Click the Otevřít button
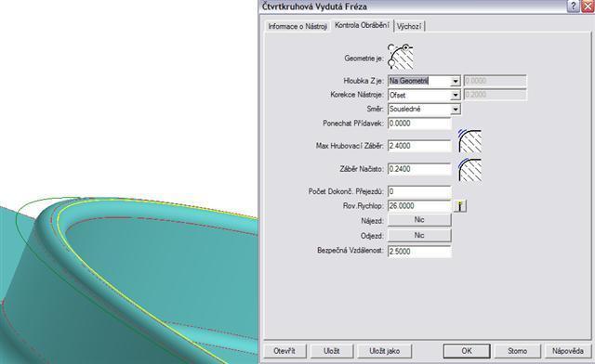 [284, 351]
